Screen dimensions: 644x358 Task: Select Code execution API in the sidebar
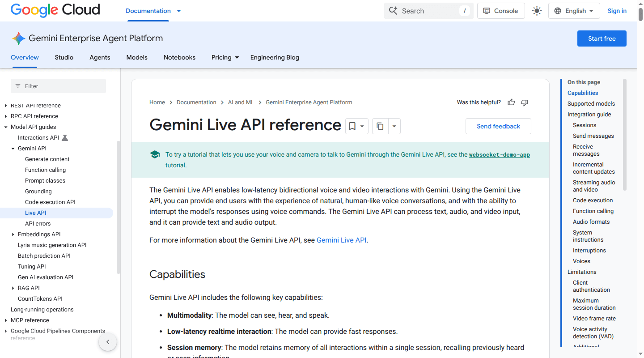pyautogui.click(x=50, y=202)
